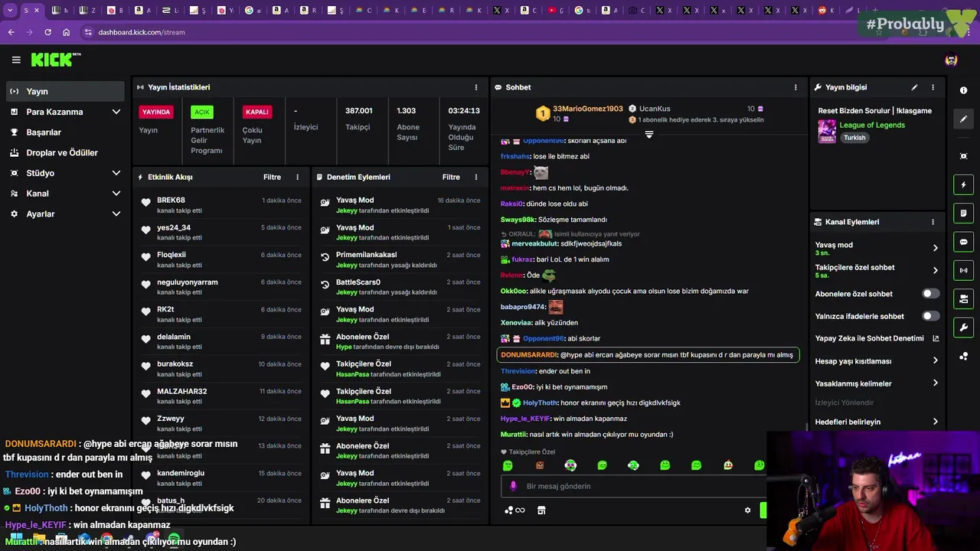
Task: Select BattleScars0 moderation entry
Action: coord(400,287)
